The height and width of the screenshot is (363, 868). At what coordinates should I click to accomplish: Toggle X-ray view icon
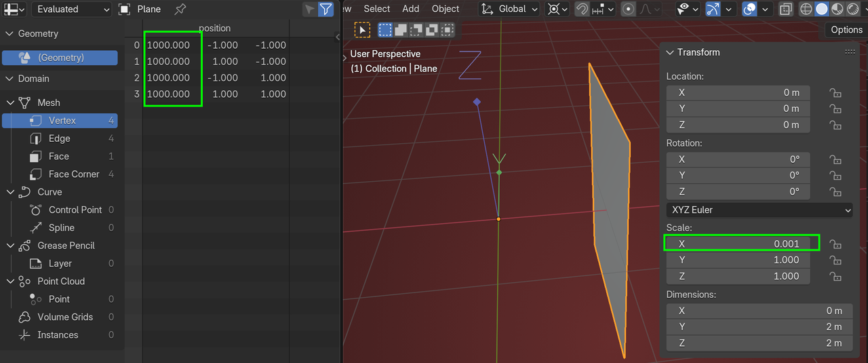click(x=786, y=9)
